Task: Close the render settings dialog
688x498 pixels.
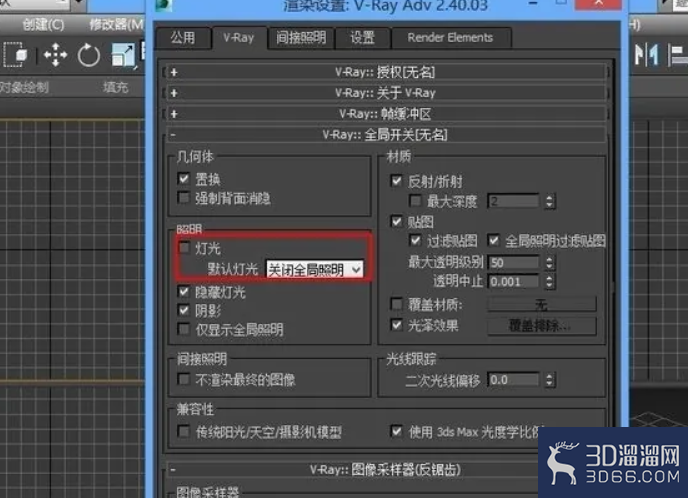Action: click(x=598, y=4)
